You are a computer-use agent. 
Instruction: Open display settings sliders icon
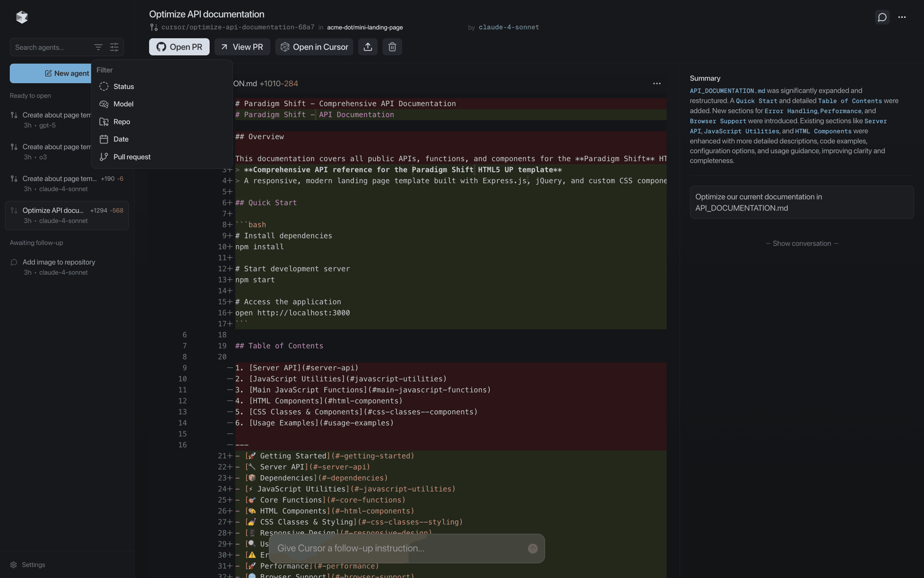tap(114, 47)
